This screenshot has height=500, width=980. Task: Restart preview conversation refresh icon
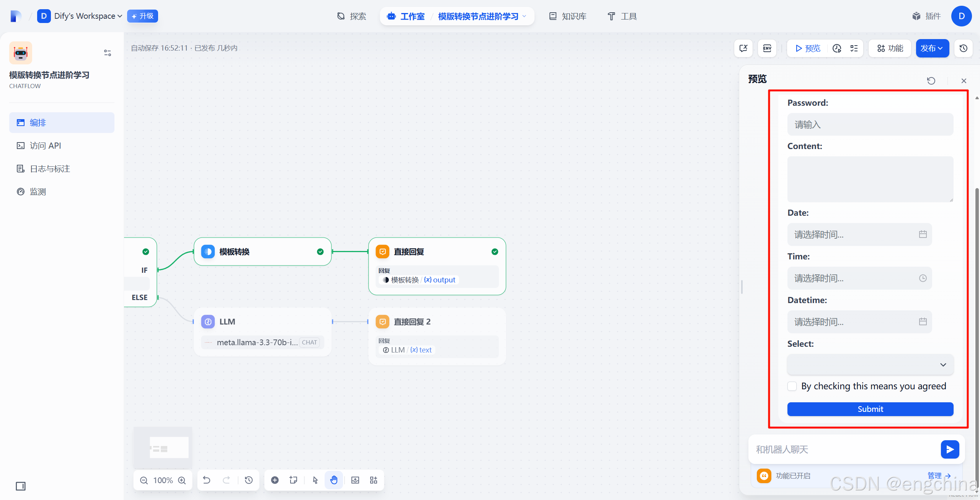931,80
